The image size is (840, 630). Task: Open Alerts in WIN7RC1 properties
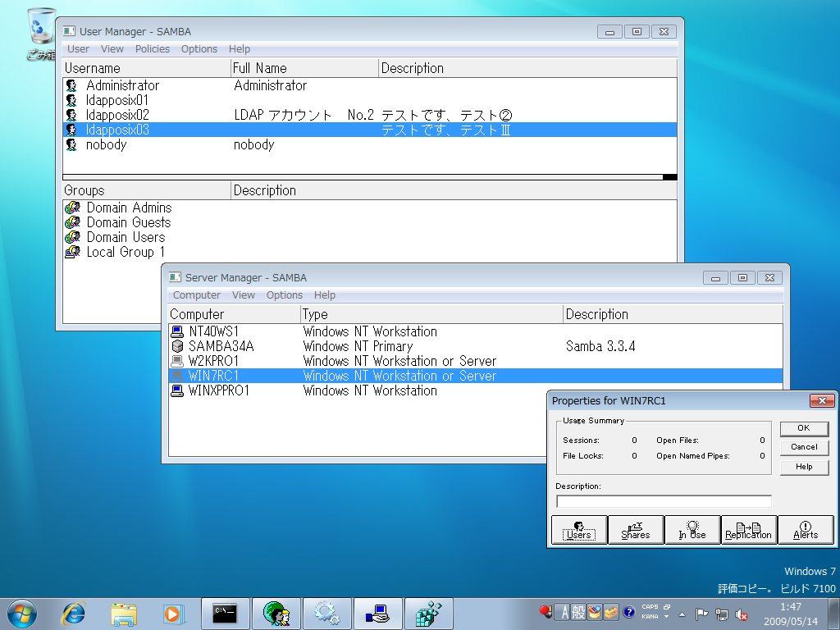[806, 530]
